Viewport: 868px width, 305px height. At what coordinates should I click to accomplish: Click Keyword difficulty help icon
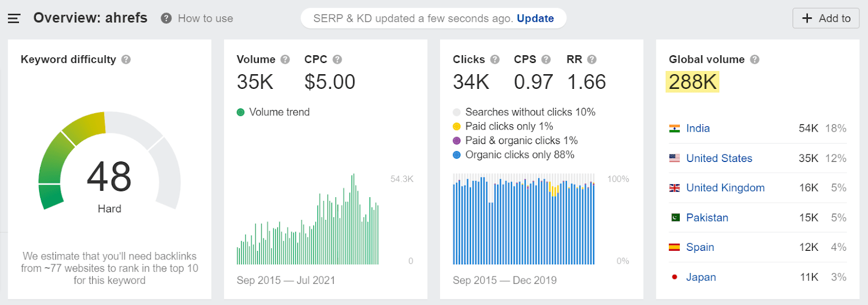pyautogui.click(x=126, y=60)
